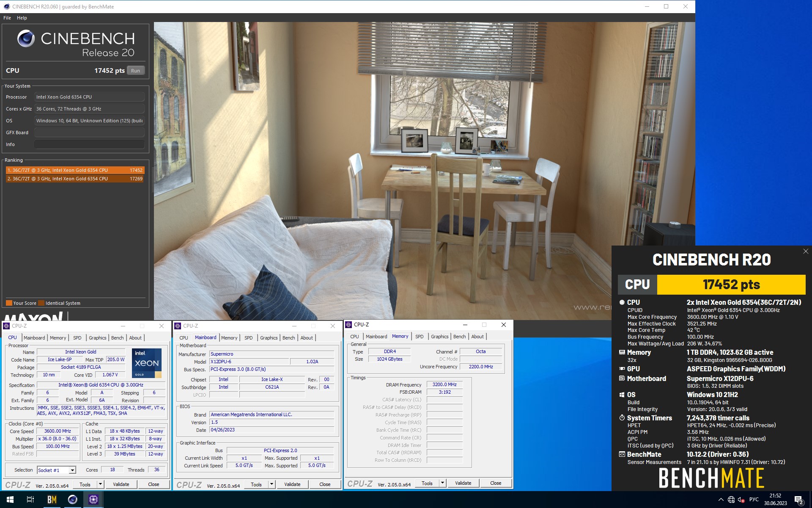The width and height of the screenshot is (812, 508).
Task: Close the BenchMate result overlay panel
Action: coord(806,251)
